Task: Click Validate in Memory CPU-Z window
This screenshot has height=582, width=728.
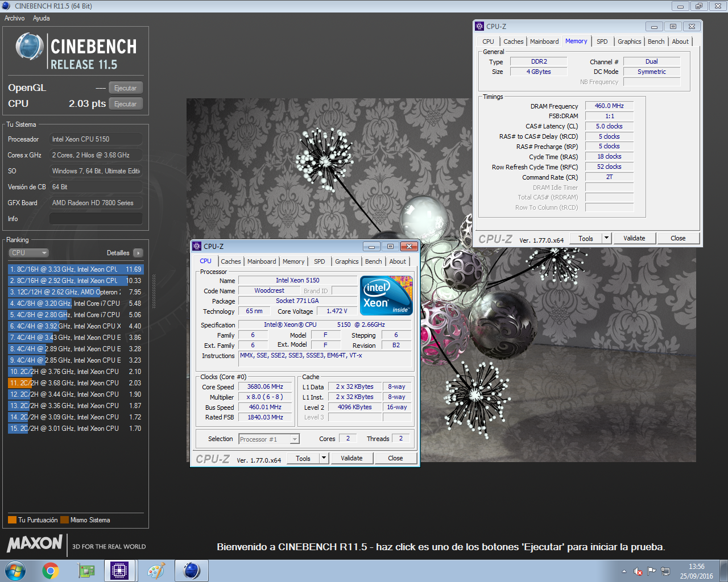Action: (634, 239)
